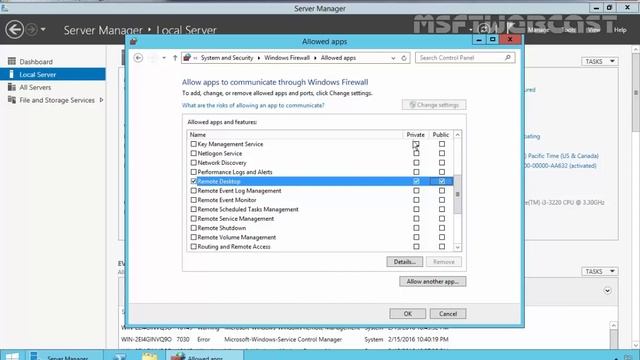Click the Windows Start button

(12, 356)
